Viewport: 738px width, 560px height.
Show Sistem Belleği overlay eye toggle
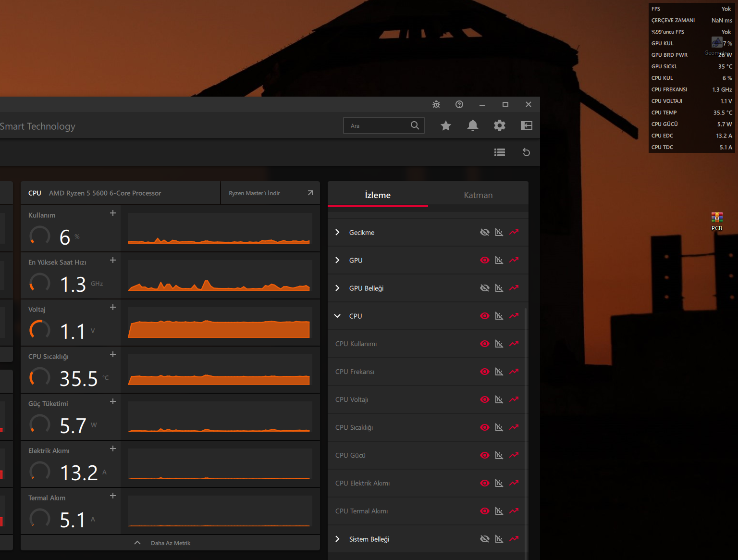[485, 539]
